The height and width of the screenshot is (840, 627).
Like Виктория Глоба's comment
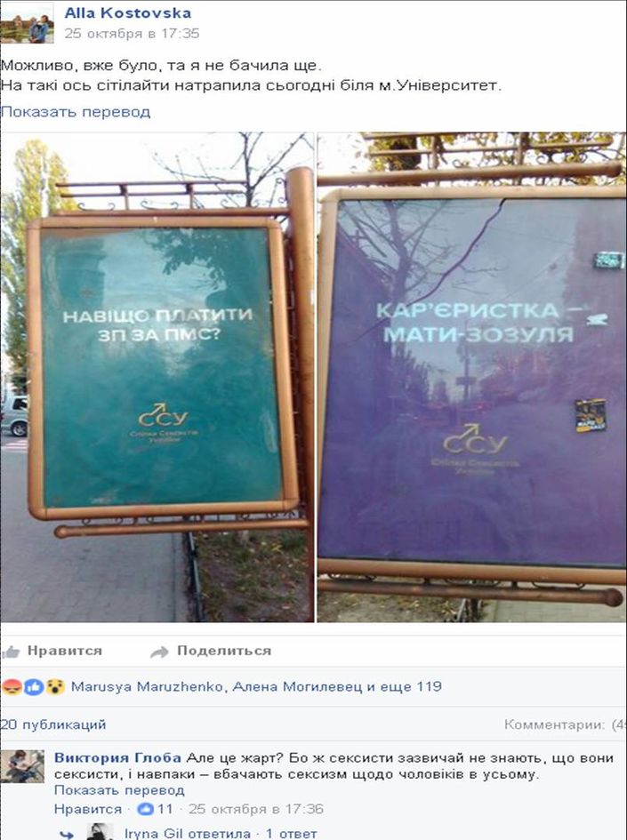[88, 809]
